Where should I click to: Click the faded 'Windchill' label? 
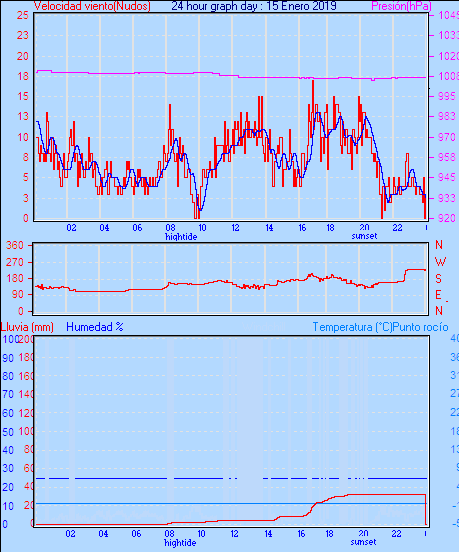tap(264, 327)
